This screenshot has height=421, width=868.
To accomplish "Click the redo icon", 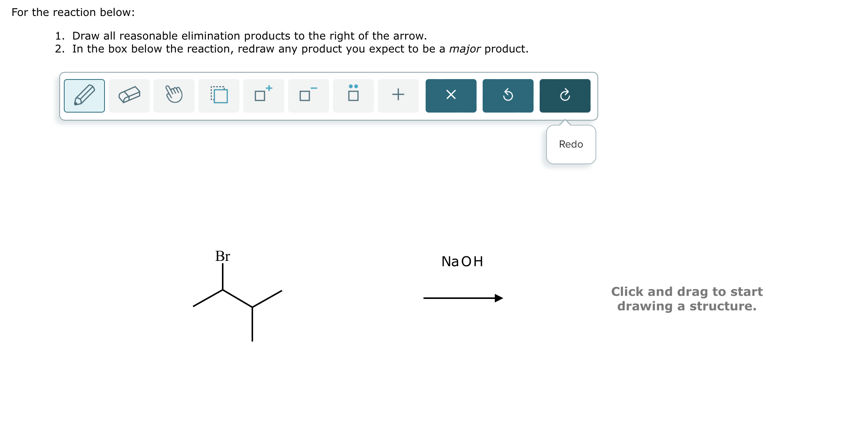I will pyautogui.click(x=565, y=95).
